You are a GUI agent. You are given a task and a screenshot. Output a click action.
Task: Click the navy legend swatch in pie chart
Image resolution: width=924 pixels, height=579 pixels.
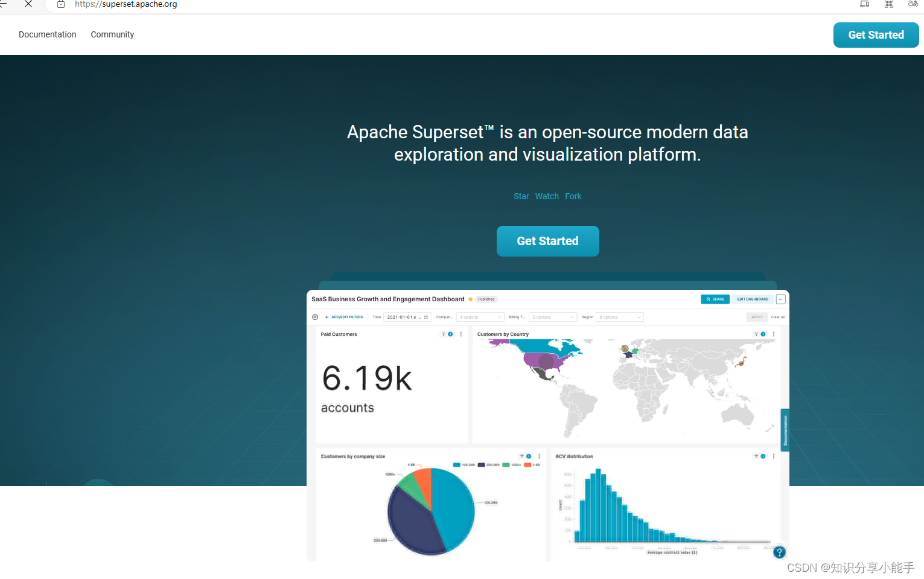pos(482,465)
